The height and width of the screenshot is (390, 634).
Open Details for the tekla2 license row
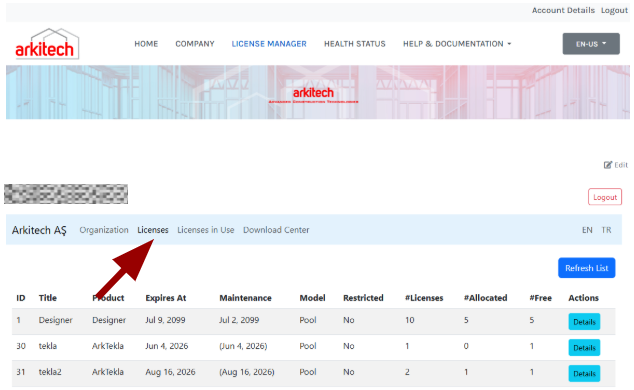pyautogui.click(x=584, y=373)
